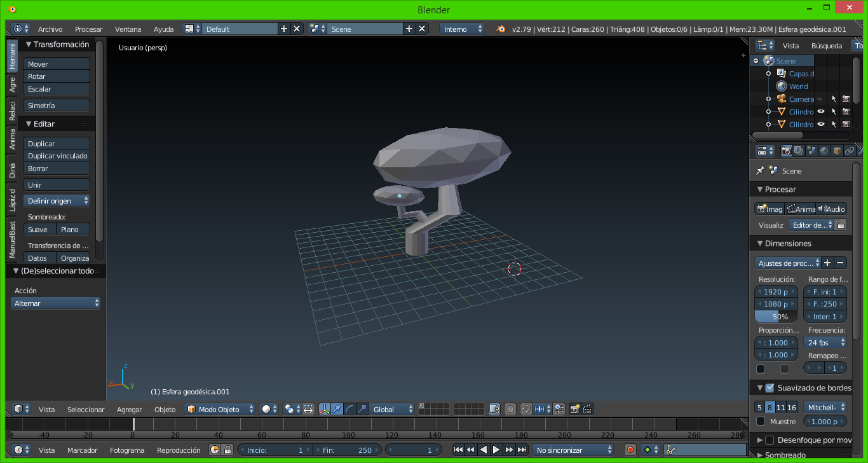This screenshot has height=463, width=868.
Task: Enable the Desenfoque por movimiento checkbox
Action: pos(770,440)
